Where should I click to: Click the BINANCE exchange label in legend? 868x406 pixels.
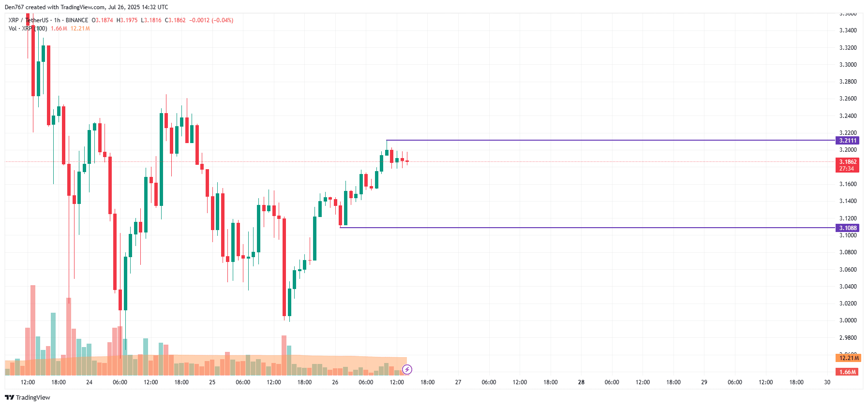tap(77, 20)
